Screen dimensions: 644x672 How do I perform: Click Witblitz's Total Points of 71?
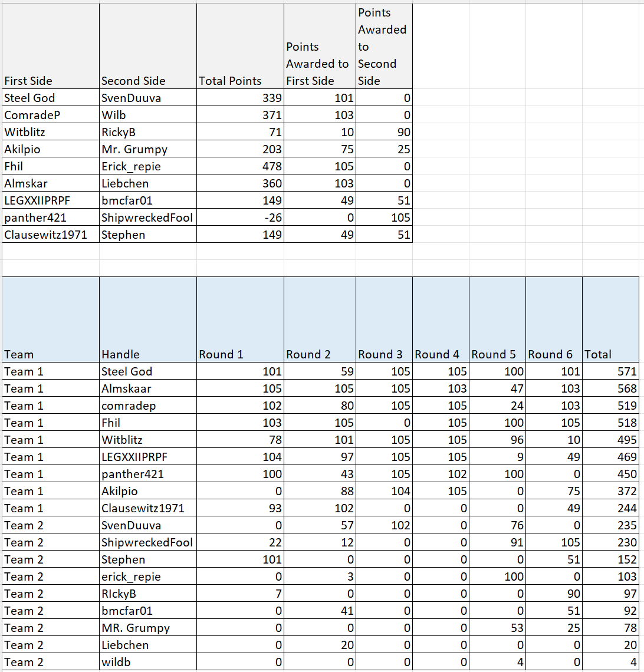tap(274, 132)
